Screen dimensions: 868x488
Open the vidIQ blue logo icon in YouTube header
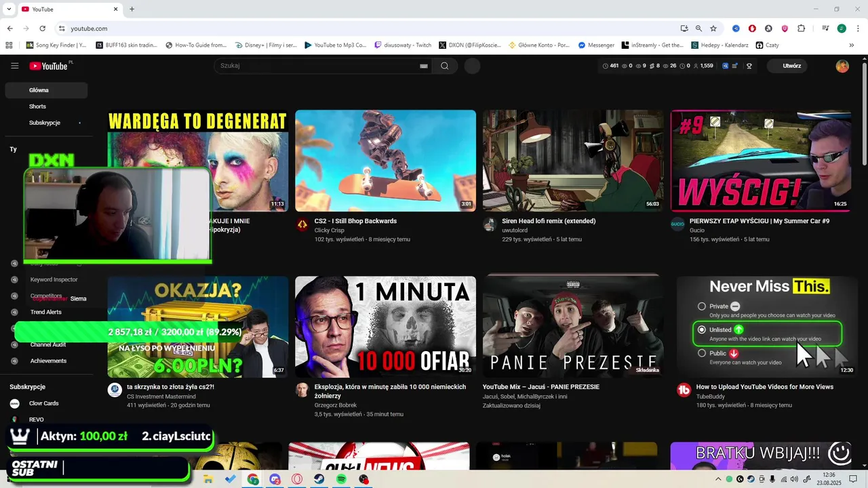pyautogui.click(x=726, y=66)
